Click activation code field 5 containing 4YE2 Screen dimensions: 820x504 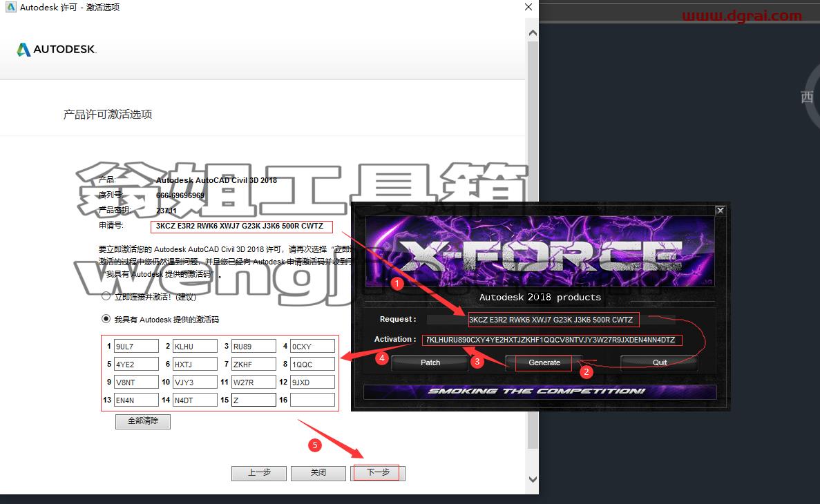point(136,364)
